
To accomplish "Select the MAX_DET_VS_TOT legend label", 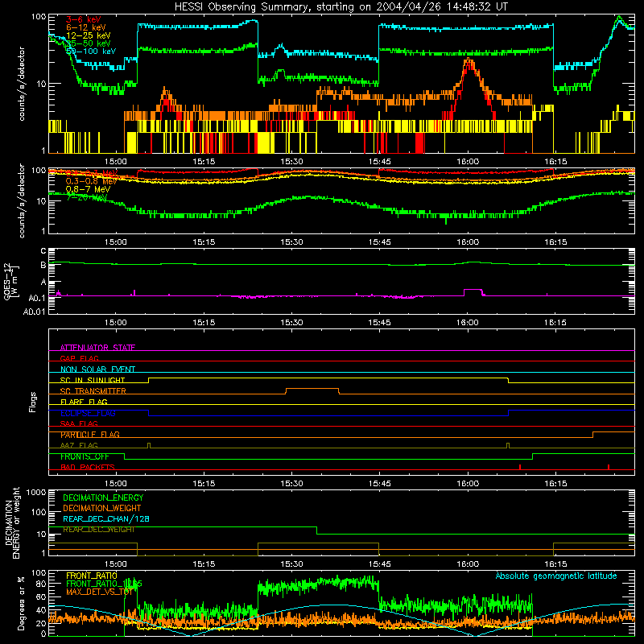I will pos(99,592).
